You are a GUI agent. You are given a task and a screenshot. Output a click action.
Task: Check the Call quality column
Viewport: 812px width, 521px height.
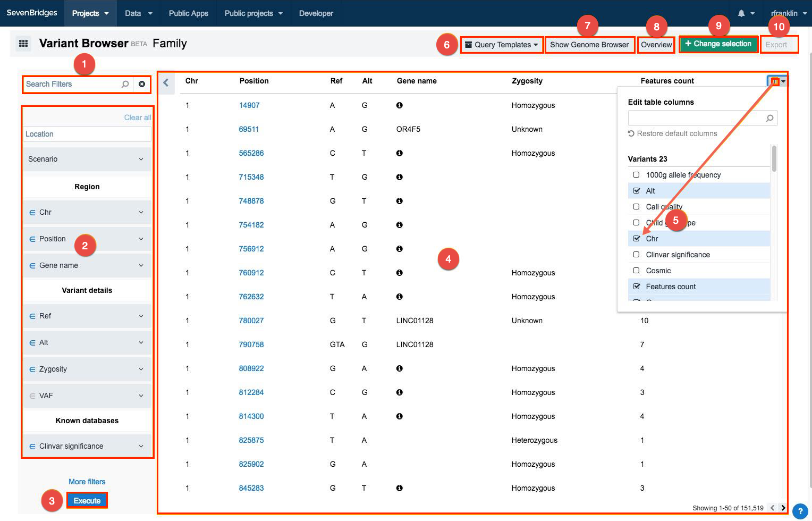click(x=636, y=207)
